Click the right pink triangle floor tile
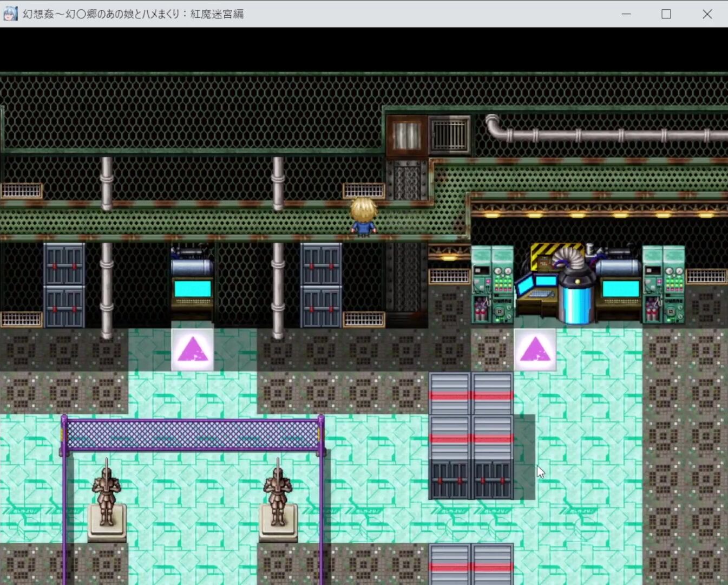 [x=535, y=349]
